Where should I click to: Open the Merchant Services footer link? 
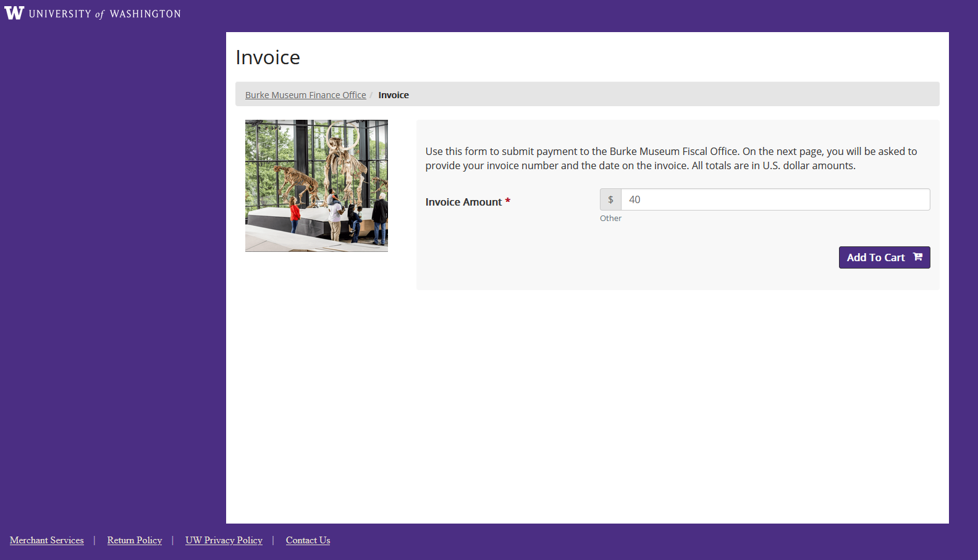click(47, 540)
